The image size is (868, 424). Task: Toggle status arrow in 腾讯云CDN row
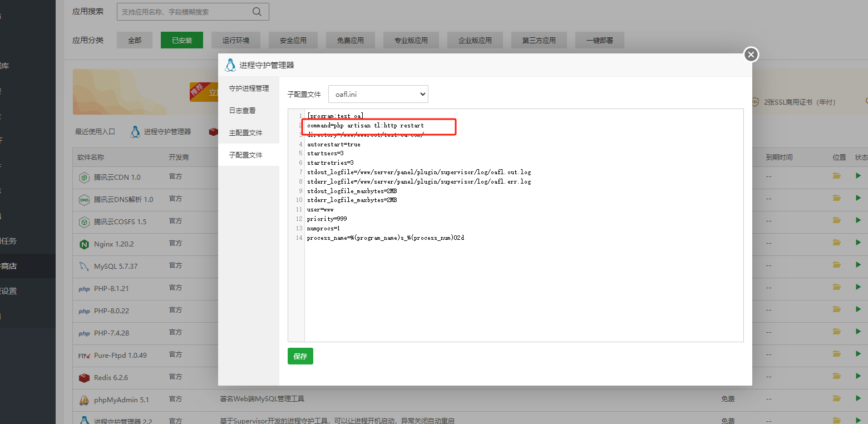pos(858,176)
